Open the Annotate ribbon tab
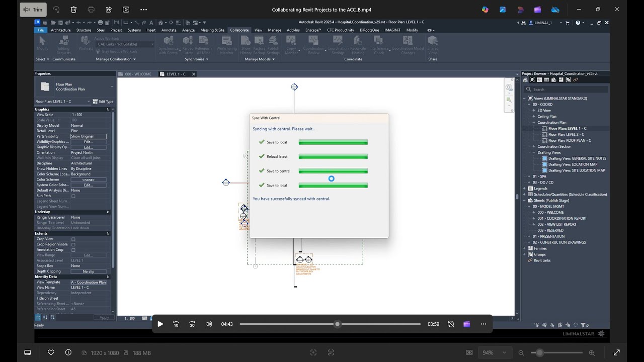This screenshot has width=644, height=362. click(169, 30)
